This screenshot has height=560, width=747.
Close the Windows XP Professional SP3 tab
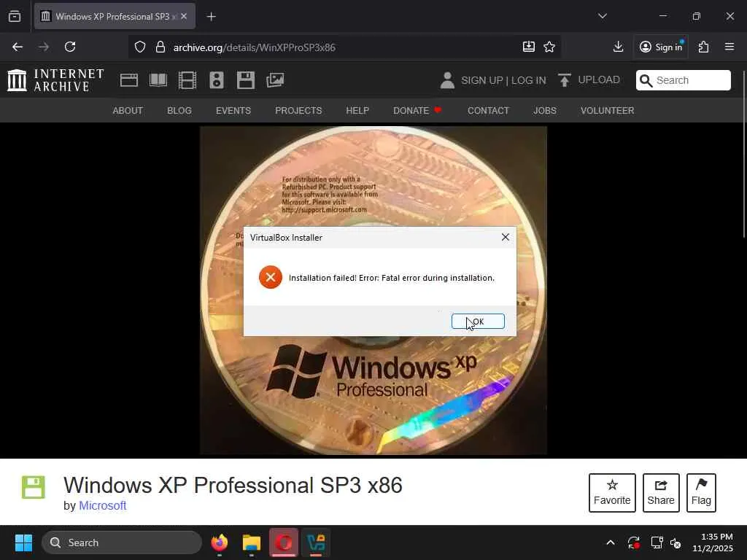[184, 16]
